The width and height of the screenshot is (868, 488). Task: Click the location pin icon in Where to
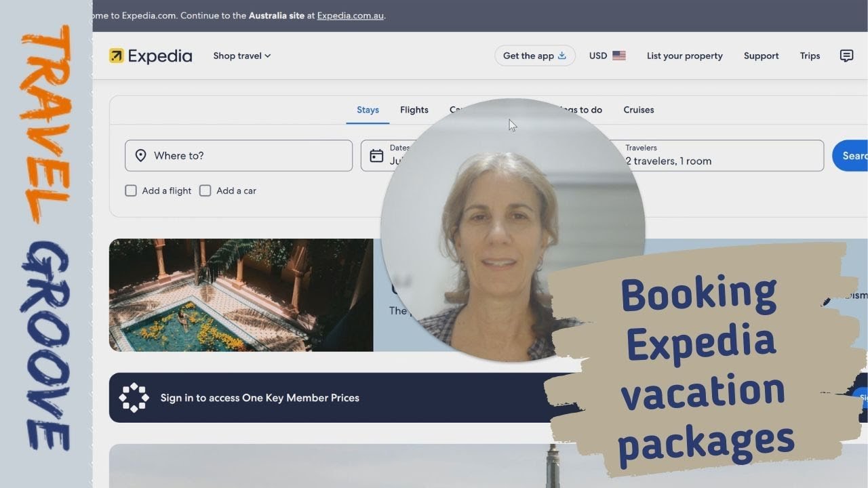141,156
